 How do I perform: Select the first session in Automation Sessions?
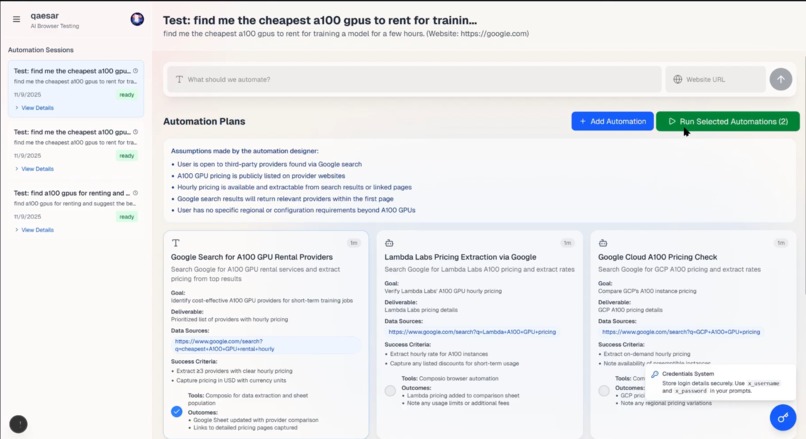pyautogui.click(x=76, y=88)
